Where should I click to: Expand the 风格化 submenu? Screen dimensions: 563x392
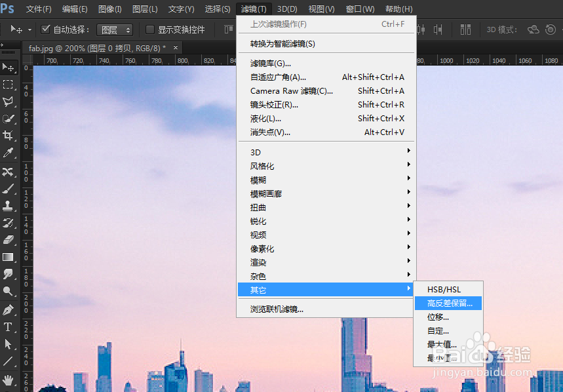tap(326, 166)
